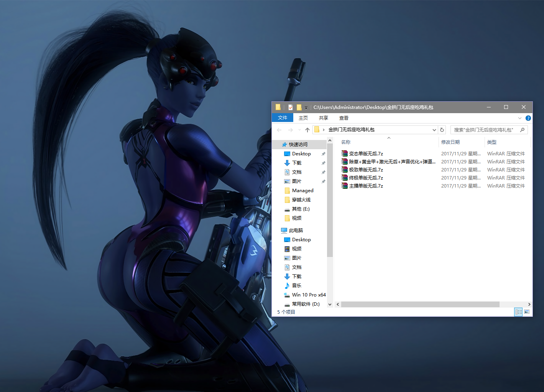Image resolution: width=544 pixels, height=392 pixels.
Task: Click the Refresh button beside address bar
Action: coord(442,130)
